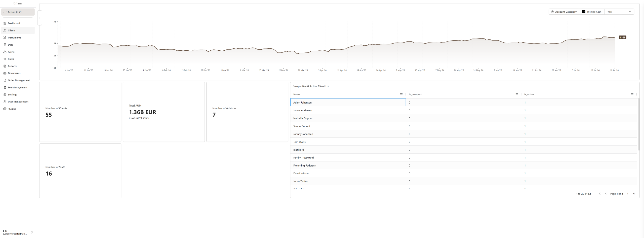Go to last page of client list
Image resolution: width=644 pixels, height=238 pixels.
[633, 194]
